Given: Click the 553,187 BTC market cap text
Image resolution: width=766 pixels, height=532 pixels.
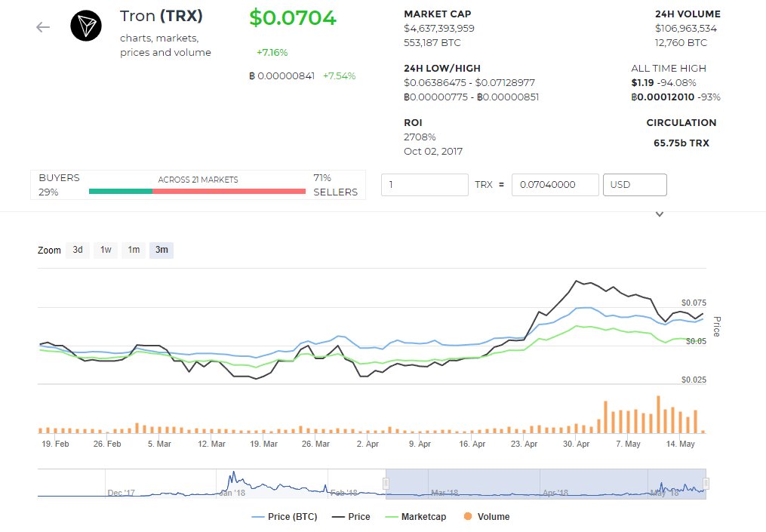Looking at the screenshot, I should tap(432, 42).
